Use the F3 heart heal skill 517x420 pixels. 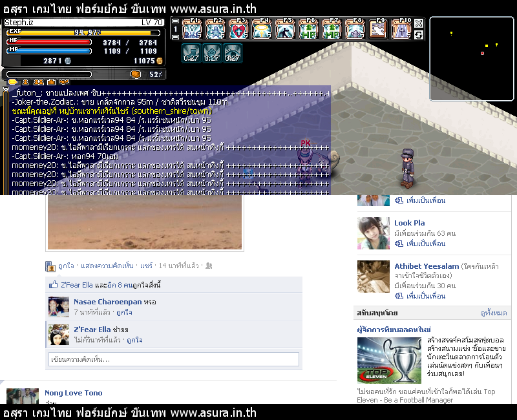[238, 29]
